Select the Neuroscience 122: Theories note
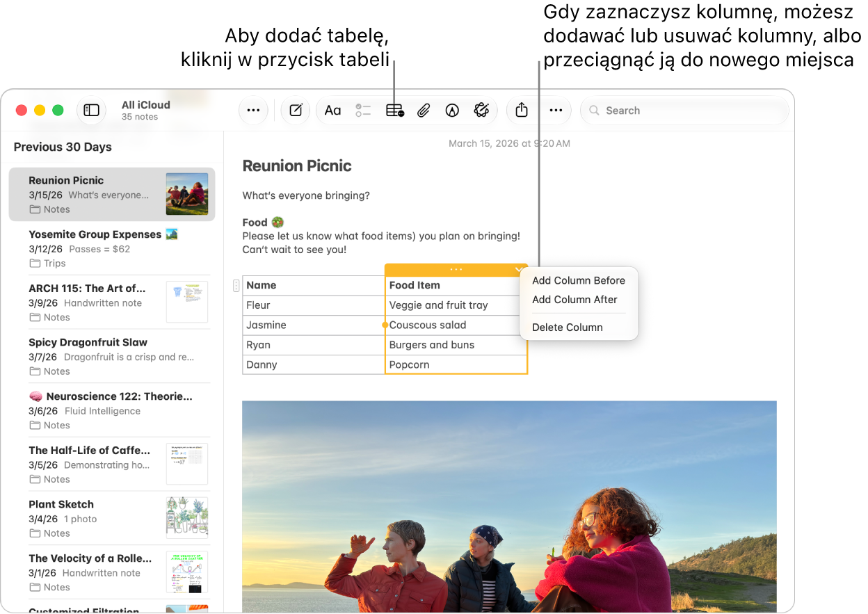This screenshot has width=868, height=614. pos(112,410)
